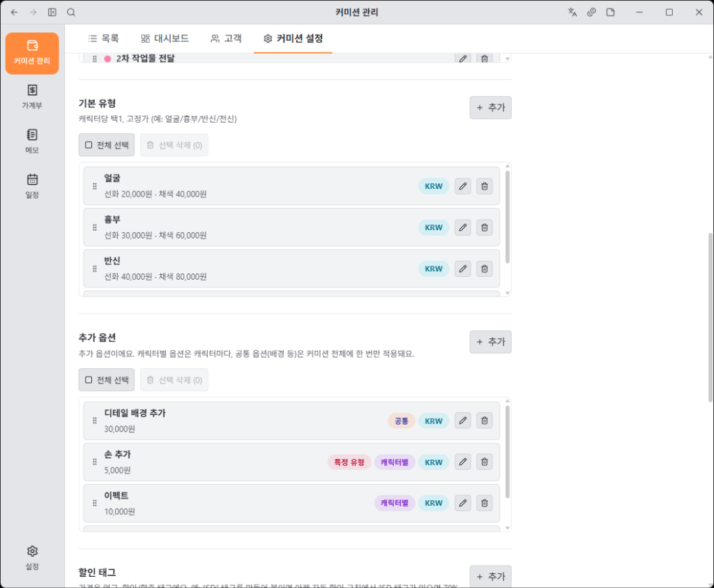Click the 특정 유형 tag on 손 추가
714x588 pixels.
coord(349,462)
